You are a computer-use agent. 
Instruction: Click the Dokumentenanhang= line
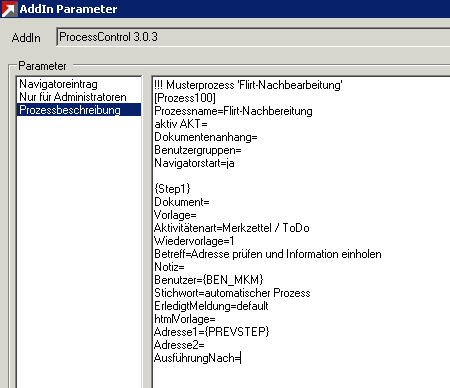point(206,137)
